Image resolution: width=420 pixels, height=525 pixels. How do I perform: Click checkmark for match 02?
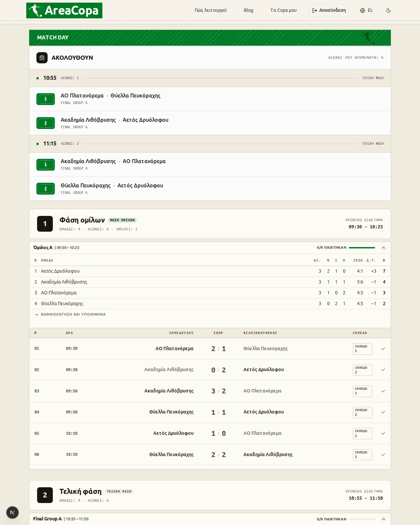click(383, 370)
